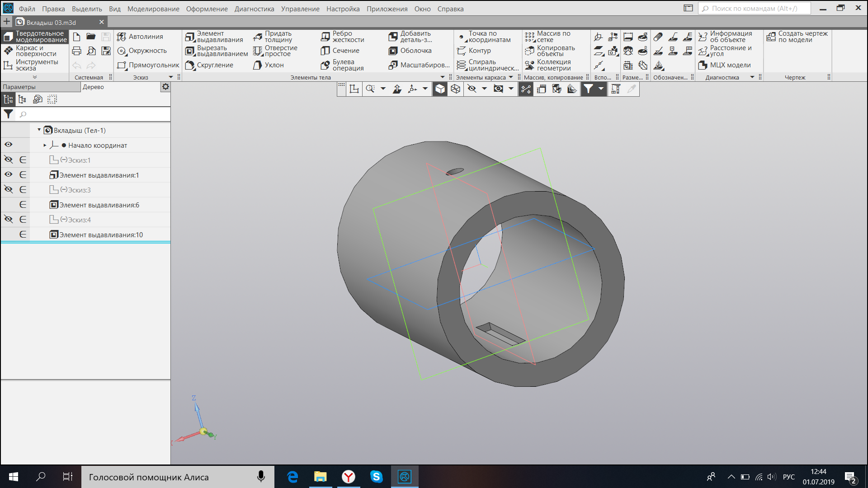Hide Элемент выдавливания:1 using its eye icon
The width and height of the screenshot is (868, 488).
coord(9,175)
